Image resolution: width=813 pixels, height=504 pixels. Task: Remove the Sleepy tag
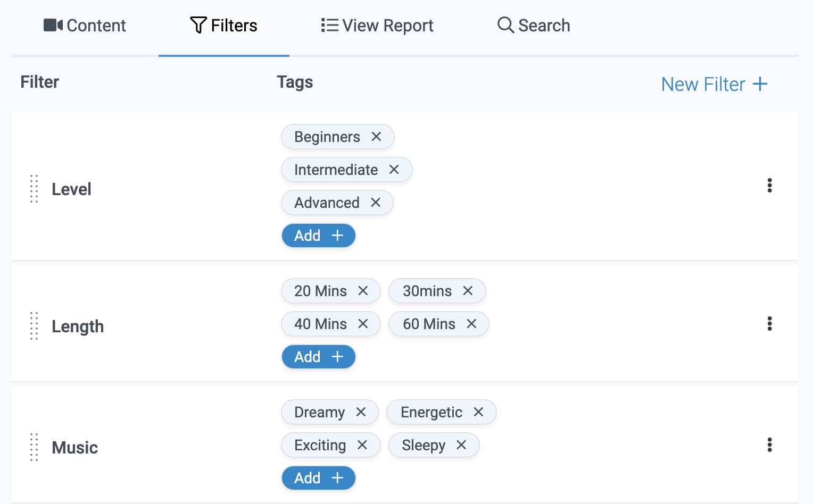tap(461, 445)
